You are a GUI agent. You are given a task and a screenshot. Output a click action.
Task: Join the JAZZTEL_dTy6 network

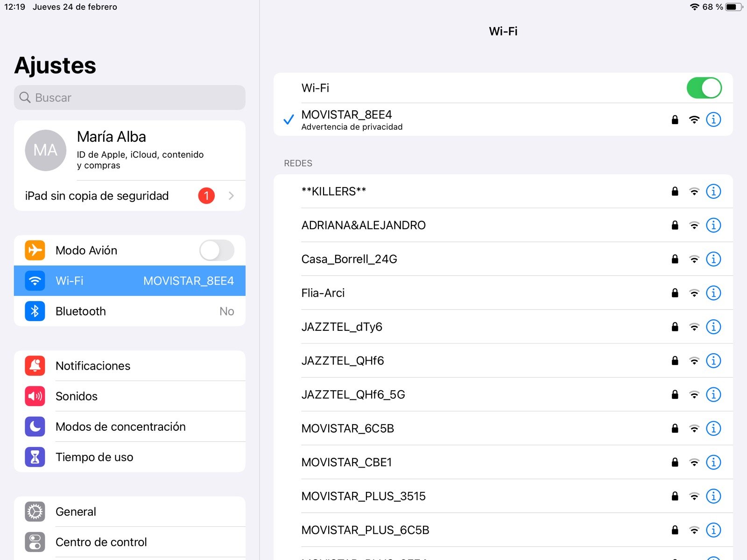click(x=503, y=327)
